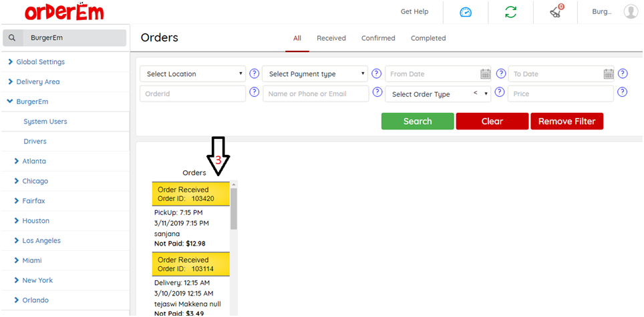Click the green refresh icon
This screenshot has height=317, width=644.
pos(510,12)
